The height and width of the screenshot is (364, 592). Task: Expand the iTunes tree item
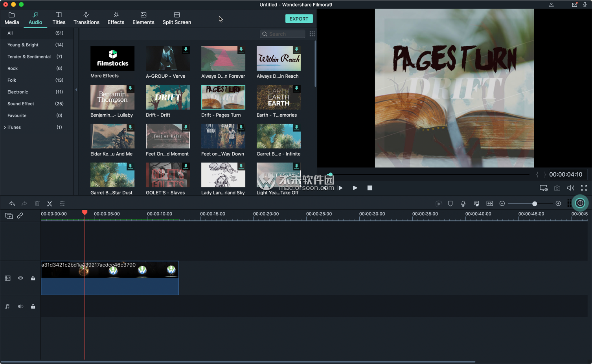(x=5, y=127)
